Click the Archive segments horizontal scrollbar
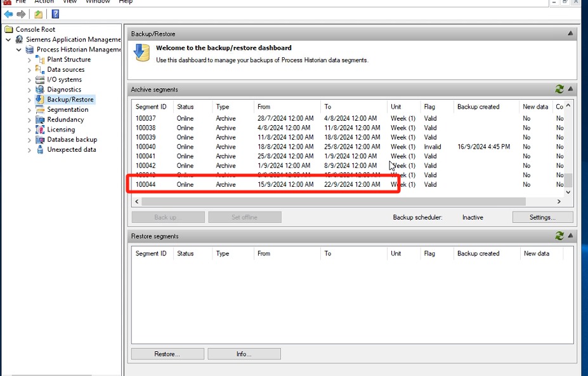588x376 pixels. pyautogui.click(x=334, y=201)
